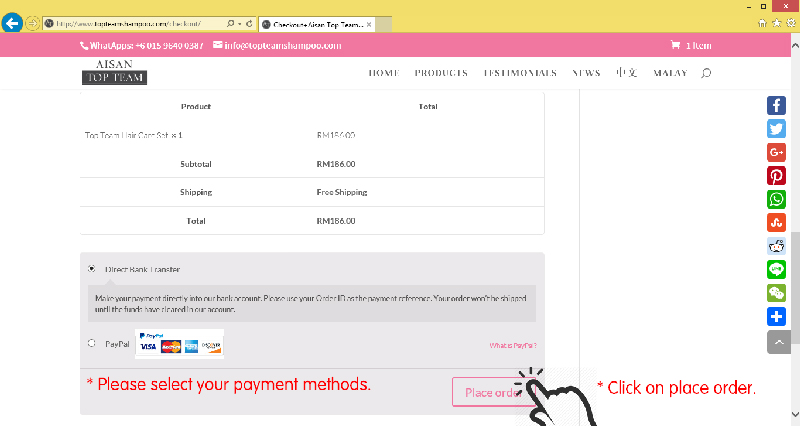Click the Reddit share icon
This screenshot has width=800, height=426.
(776, 246)
